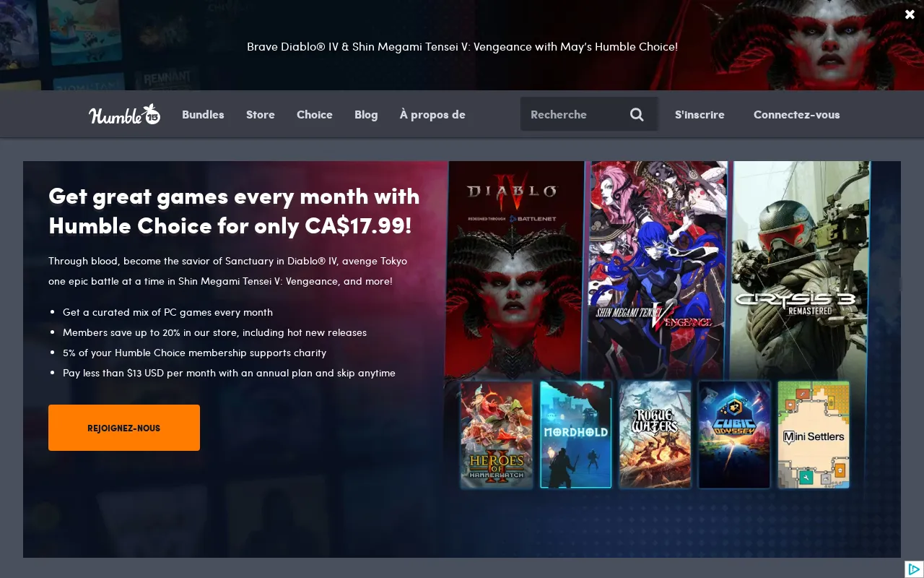Click 'Members save up to 20%' bullet
Screen dimensions: 924x578
point(214,332)
